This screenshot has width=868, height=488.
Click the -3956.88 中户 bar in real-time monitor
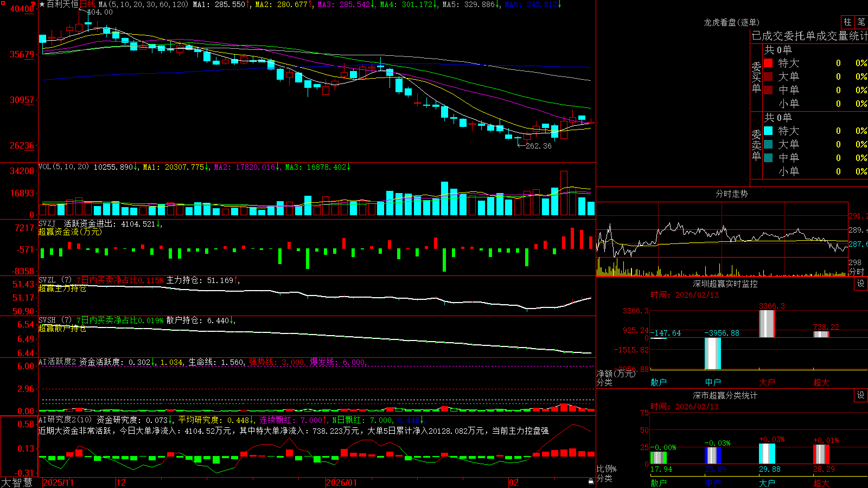point(712,354)
